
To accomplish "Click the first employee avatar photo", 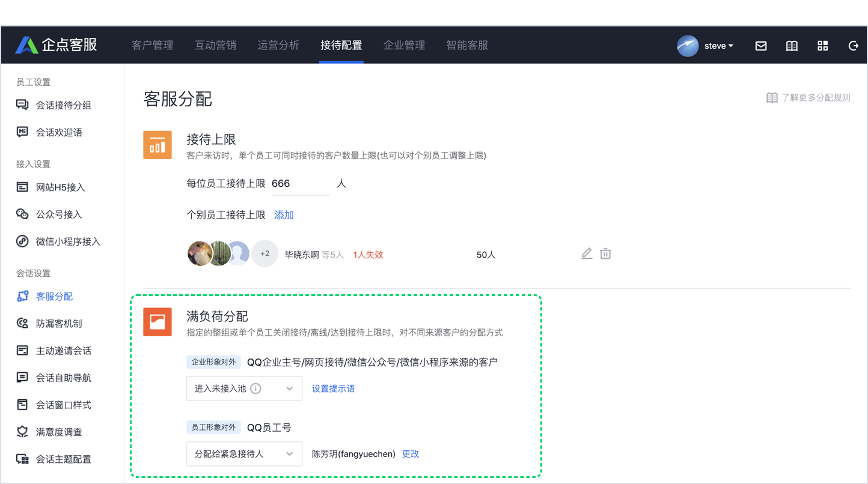I will pos(200,253).
